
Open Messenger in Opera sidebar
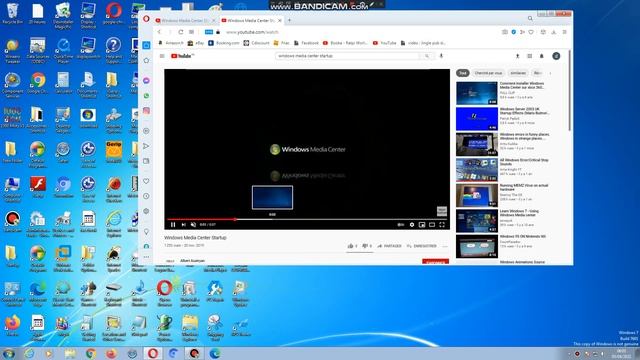[x=146, y=81]
